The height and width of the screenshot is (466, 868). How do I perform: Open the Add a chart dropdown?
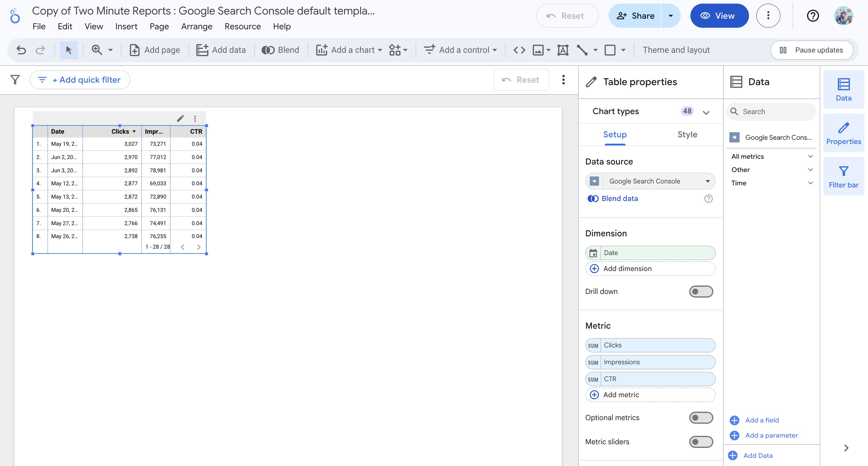[349, 50]
